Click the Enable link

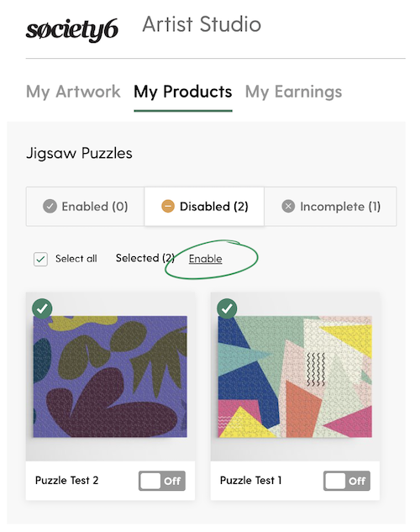tap(206, 259)
